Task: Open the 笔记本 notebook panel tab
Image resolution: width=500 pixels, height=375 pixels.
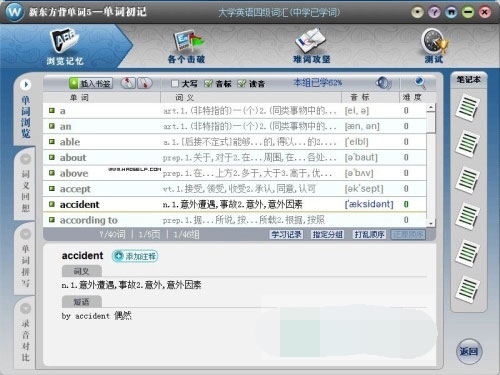Action: point(468,80)
